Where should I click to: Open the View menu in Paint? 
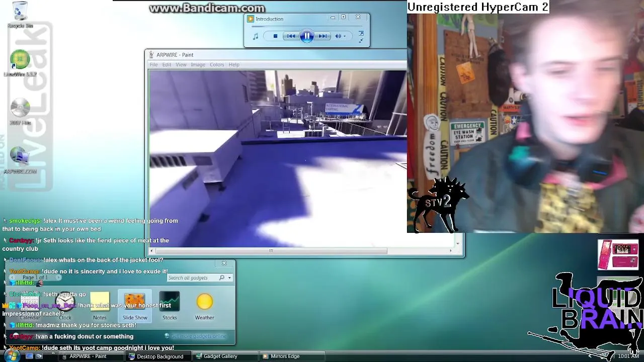click(181, 64)
